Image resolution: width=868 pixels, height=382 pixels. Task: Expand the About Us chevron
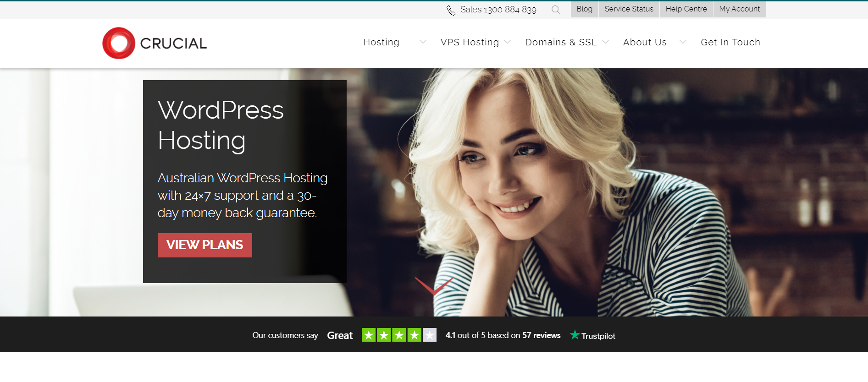coord(683,42)
